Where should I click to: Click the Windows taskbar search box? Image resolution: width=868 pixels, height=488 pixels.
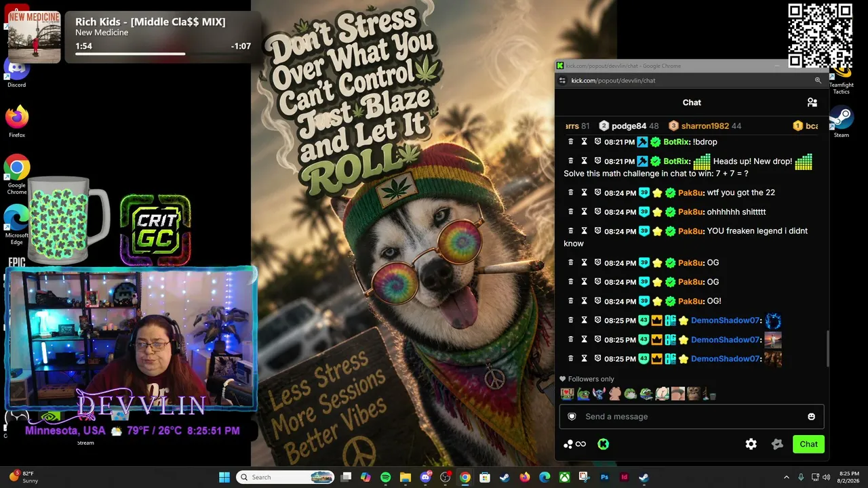point(285,477)
